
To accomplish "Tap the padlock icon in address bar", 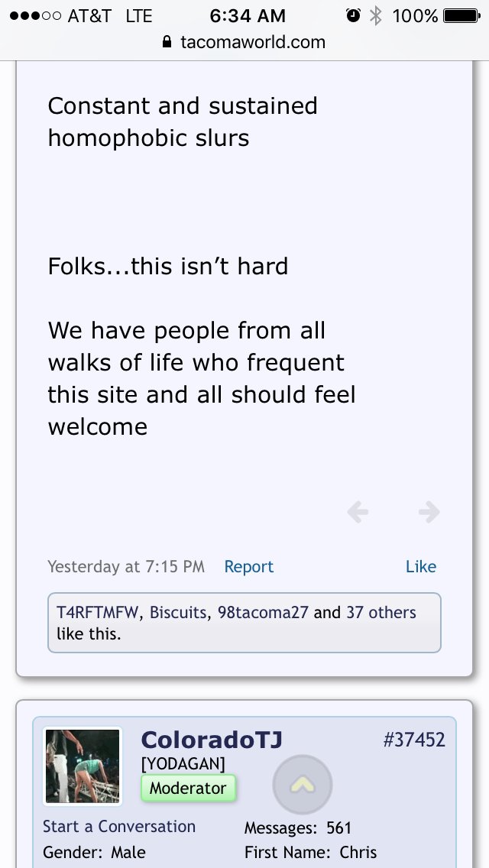I will 167,42.
